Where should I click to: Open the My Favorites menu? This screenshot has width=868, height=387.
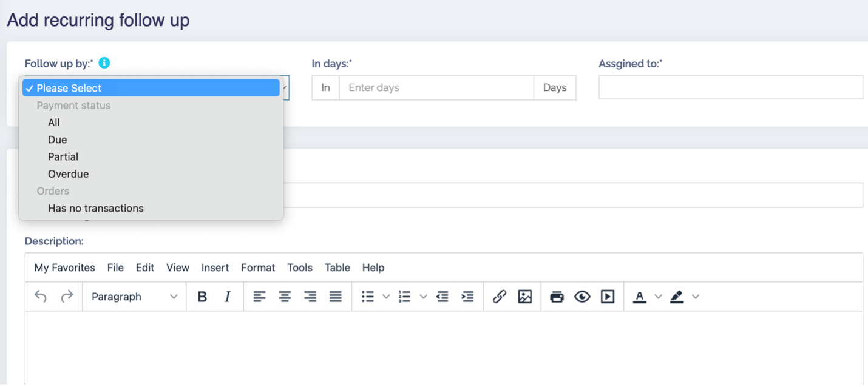coord(64,268)
